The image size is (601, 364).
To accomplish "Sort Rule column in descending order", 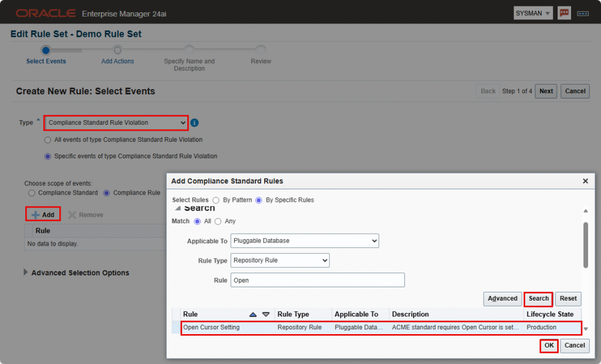I will point(266,314).
